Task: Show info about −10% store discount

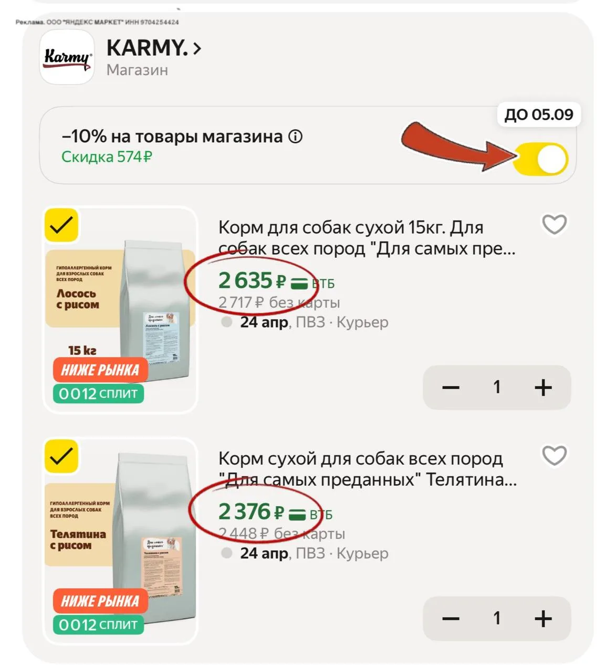Action: [296, 137]
